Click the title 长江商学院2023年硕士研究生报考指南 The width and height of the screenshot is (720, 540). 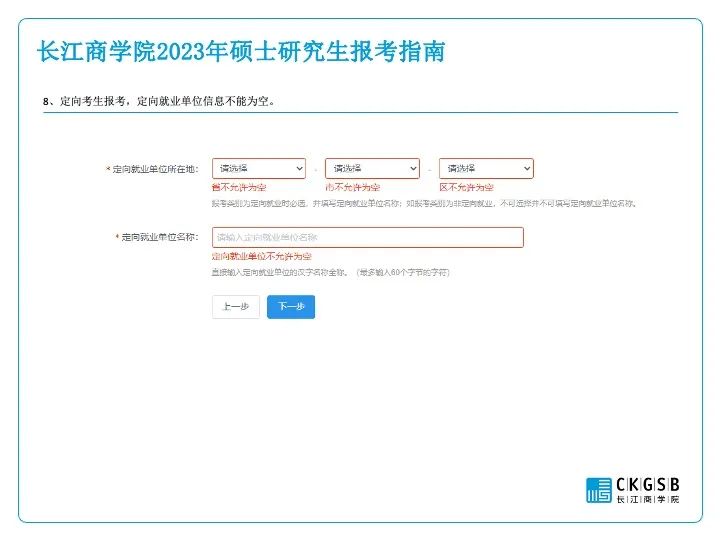[x=241, y=51]
